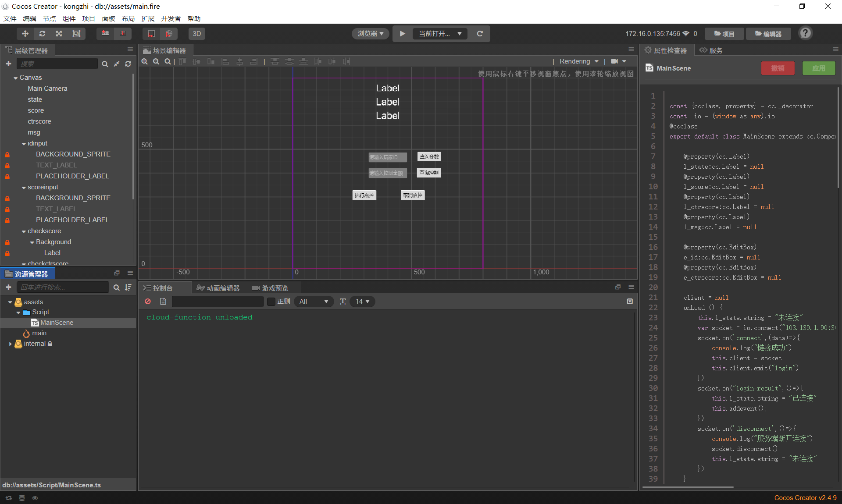Select the Rect transform tool
This screenshot has width=842, height=504.
point(76,34)
